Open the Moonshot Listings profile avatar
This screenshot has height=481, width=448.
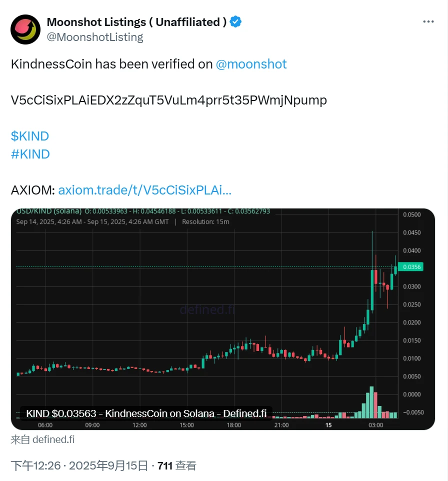pyautogui.click(x=25, y=29)
